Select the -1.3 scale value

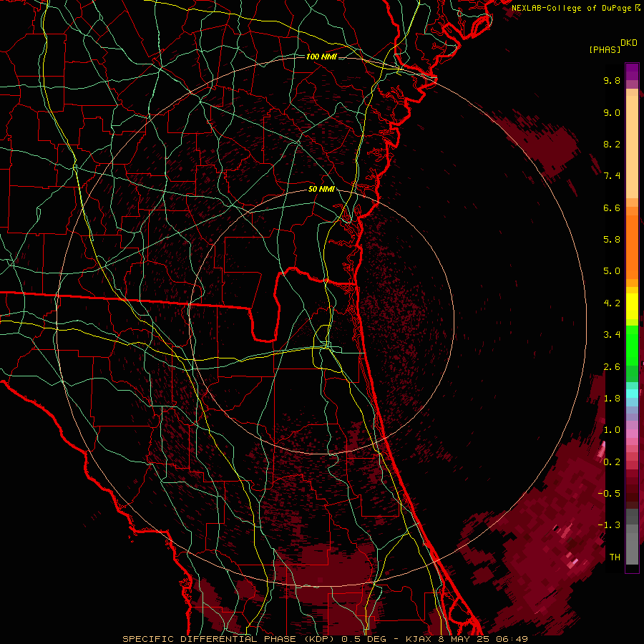click(x=609, y=525)
